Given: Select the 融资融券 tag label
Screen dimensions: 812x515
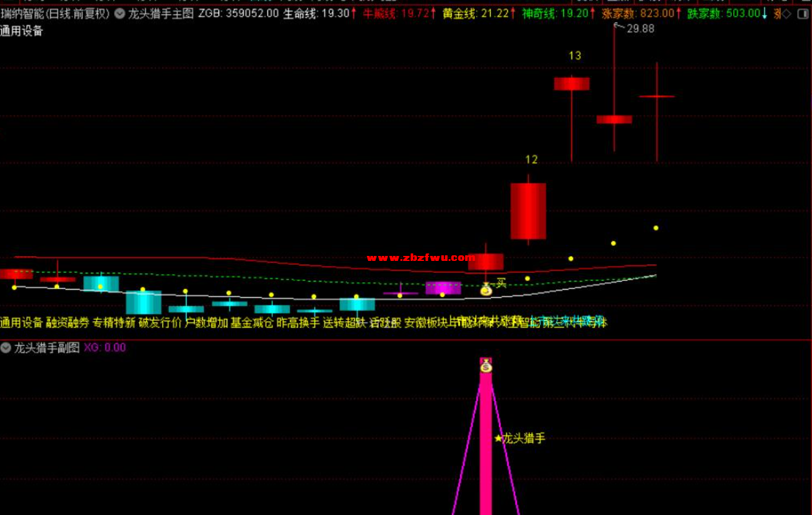Looking at the screenshot, I should coord(68,323).
